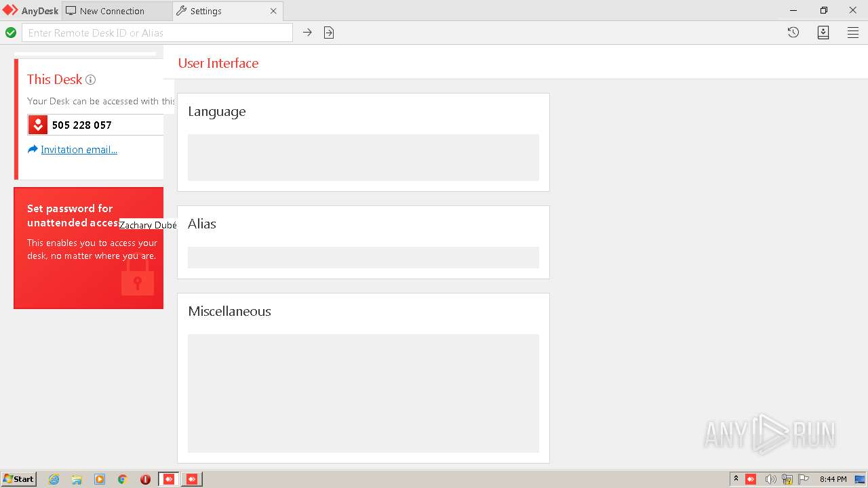Launch Opera browser from taskbar
This screenshot has height=488, width=868.
[145, 479]
